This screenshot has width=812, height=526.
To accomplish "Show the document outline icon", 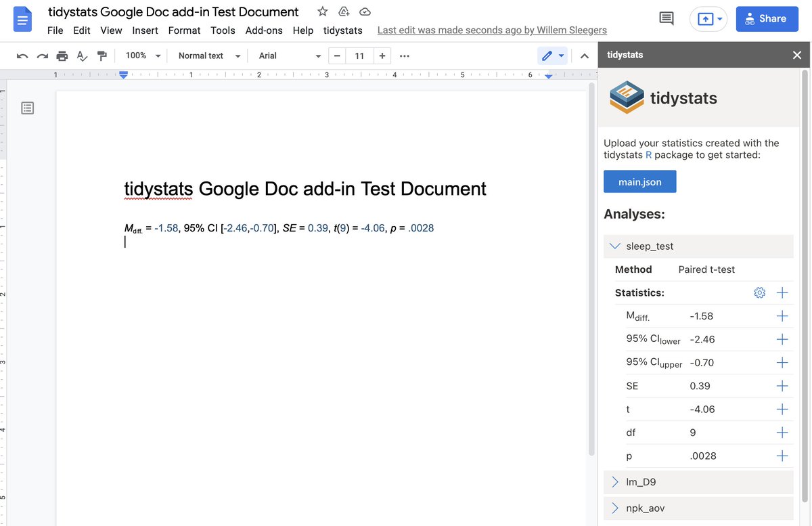I will [x=27, y=108].
